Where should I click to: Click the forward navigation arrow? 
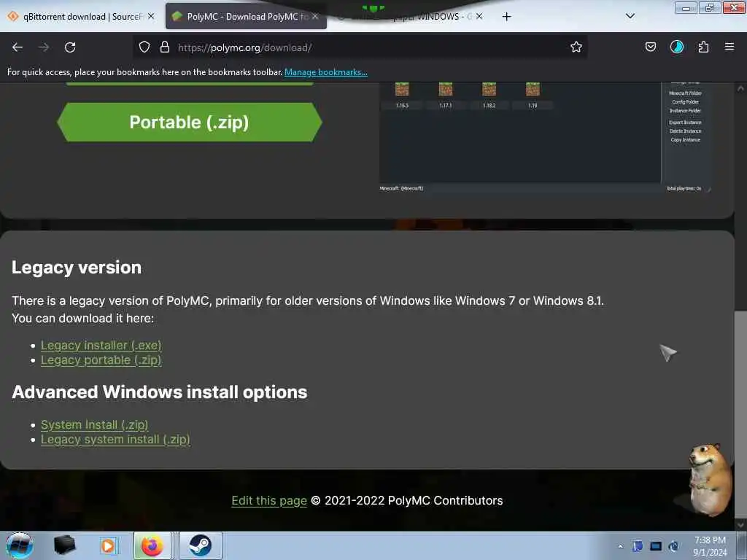point(44,47)
